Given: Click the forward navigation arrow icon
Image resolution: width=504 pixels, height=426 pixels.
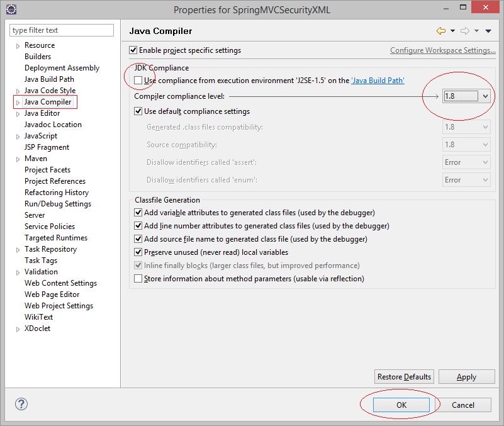Looking at the screenshot, I should (x=465, y=31).
